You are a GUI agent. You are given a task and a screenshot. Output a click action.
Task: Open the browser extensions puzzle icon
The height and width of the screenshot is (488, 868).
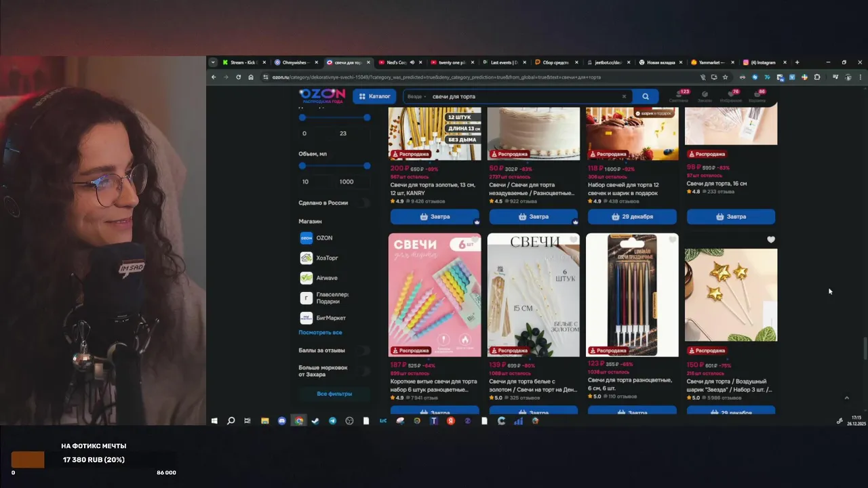(817, 77)
